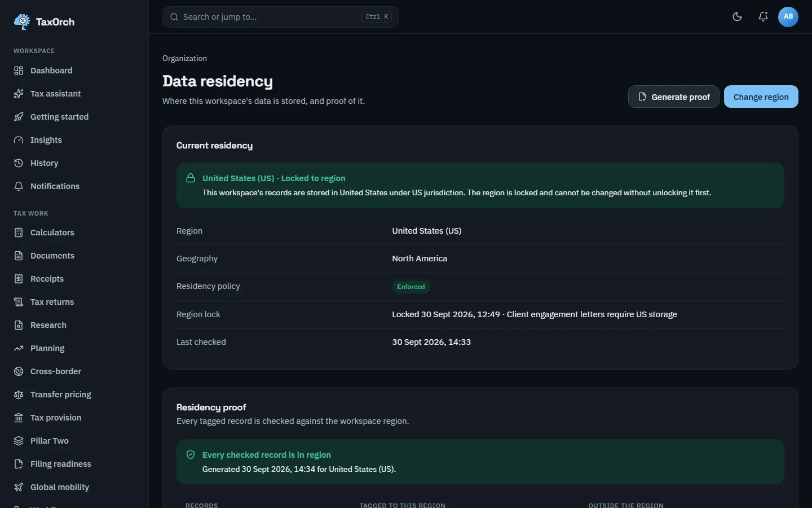
Task: Open Dashboard via its grid icon
Action: click(19, 71)
